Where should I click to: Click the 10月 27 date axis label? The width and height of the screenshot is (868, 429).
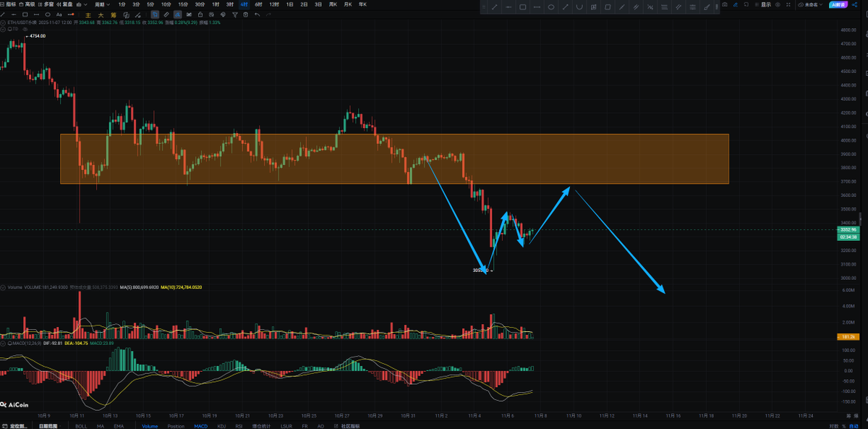point(342,416)
